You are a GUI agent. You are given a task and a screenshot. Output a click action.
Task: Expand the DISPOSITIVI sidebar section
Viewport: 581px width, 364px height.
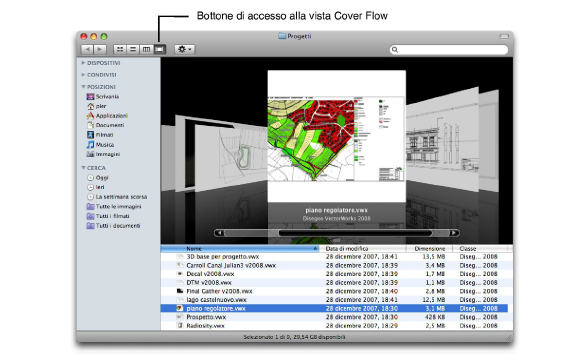click(x=83, y=63)
